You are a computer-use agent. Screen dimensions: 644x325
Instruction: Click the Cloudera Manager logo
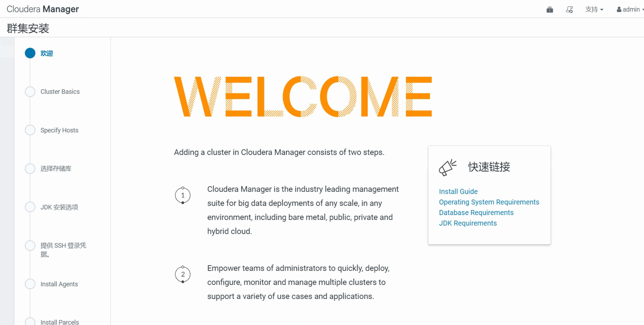pos(42,9)
